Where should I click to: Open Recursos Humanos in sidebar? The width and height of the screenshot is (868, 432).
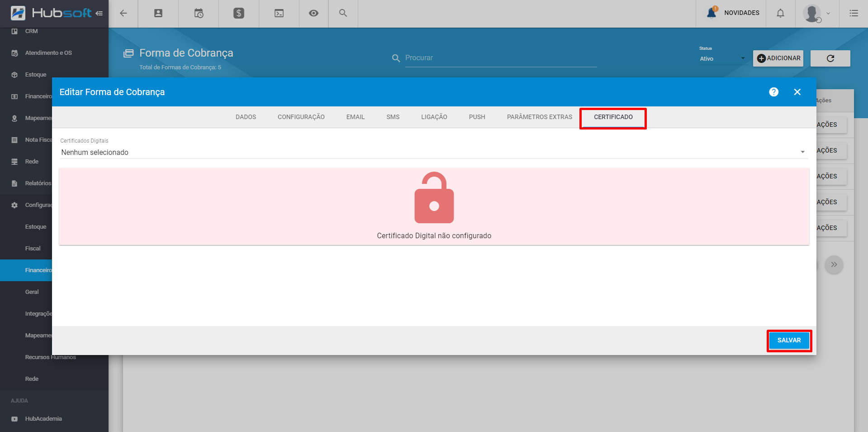pos(50,357)
